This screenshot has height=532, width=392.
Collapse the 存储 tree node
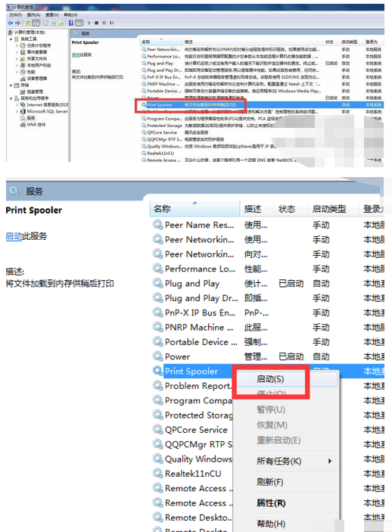pos(11,86)
